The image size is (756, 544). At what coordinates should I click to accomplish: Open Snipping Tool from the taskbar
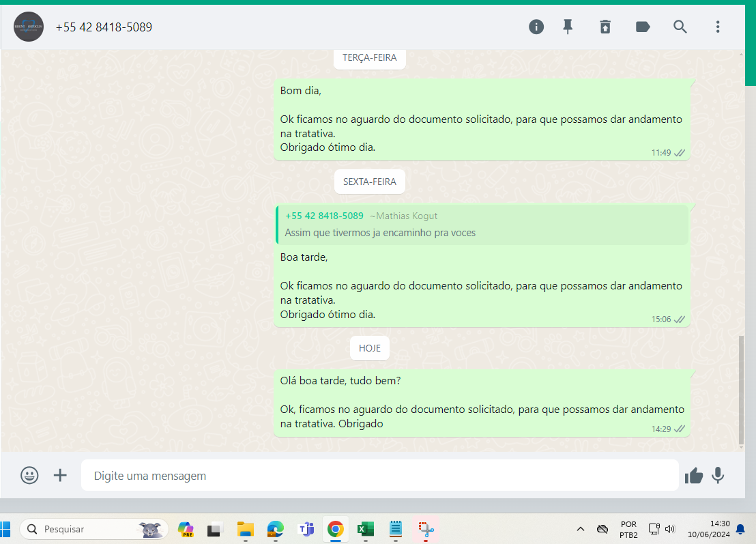(x=426, y=529)
